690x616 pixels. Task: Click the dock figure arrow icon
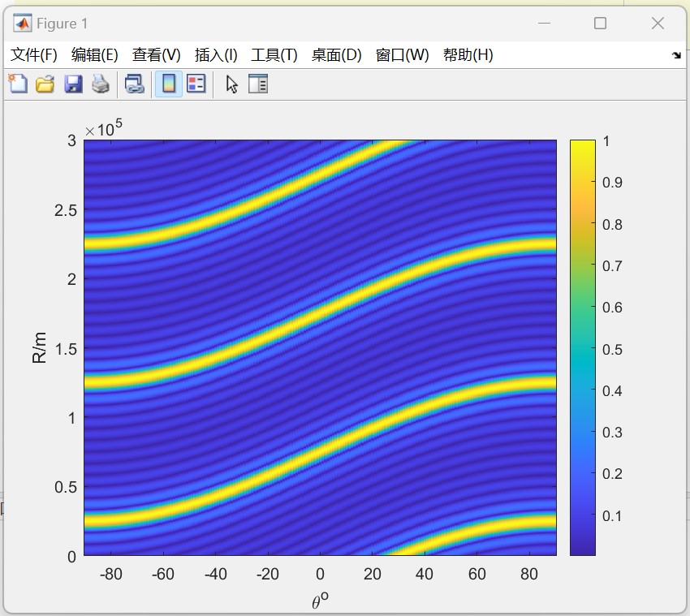coord(676,55)
